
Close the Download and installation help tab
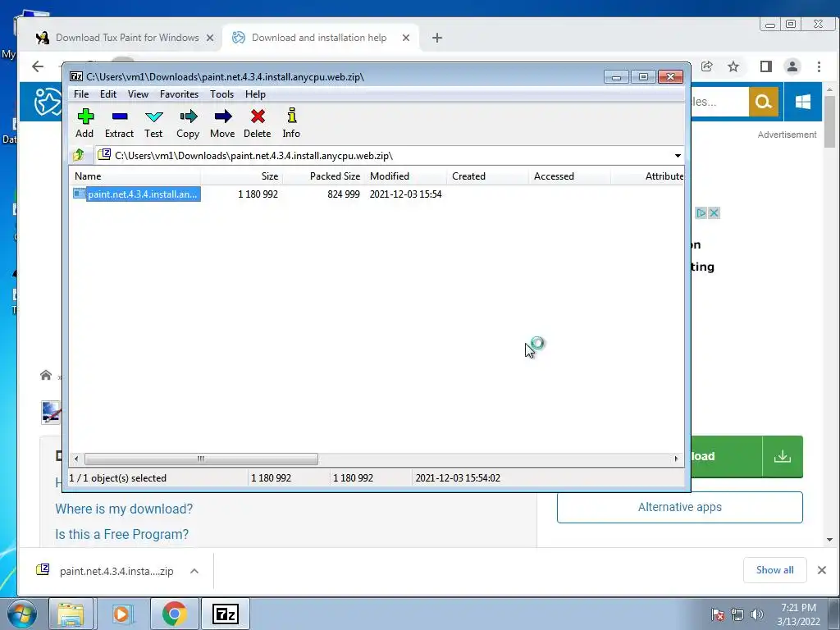(x=406, y=38)
